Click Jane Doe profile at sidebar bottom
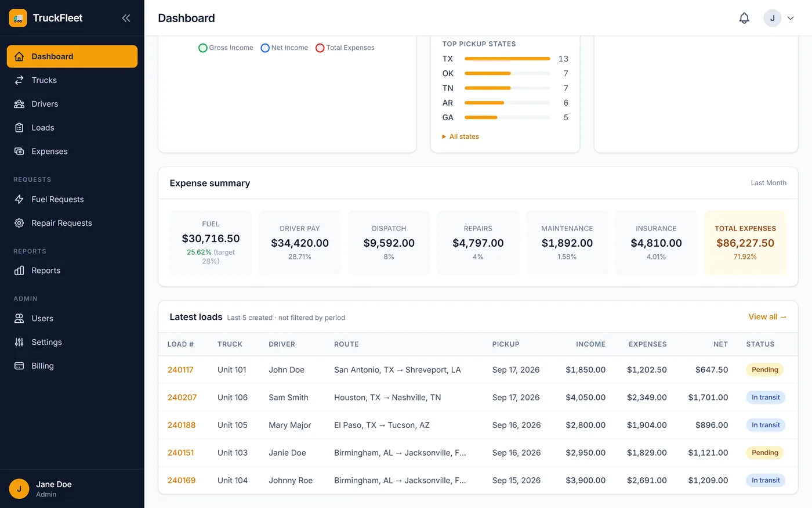 click(72, 489)
